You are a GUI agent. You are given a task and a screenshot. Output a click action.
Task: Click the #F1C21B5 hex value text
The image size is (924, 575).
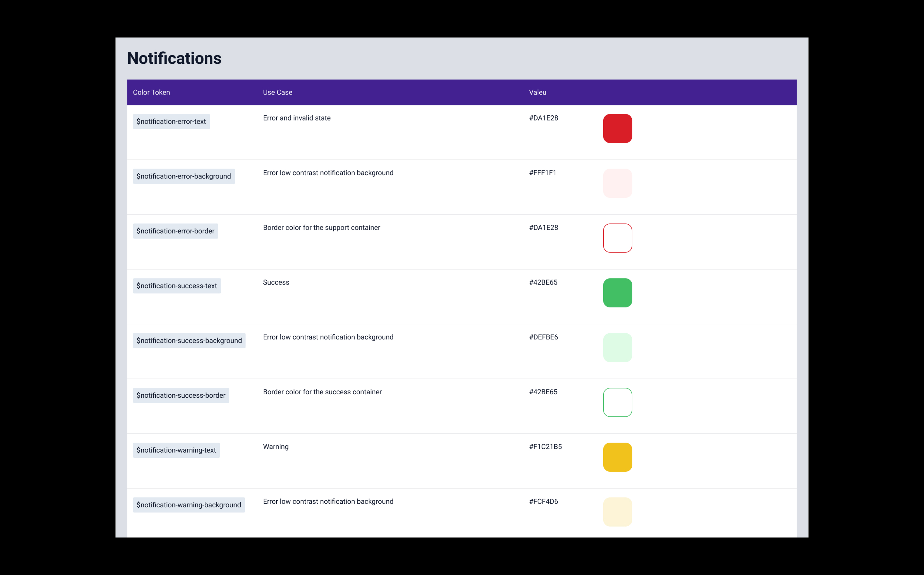pyautogui.click(x=545, y=447)
